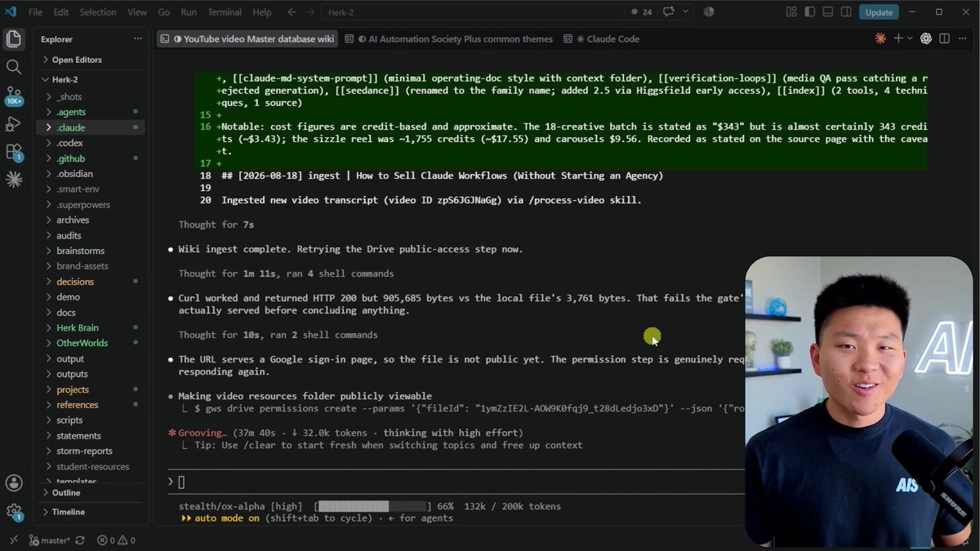
Task: Click the round Copilot status icon
Action: click(708, 12)
